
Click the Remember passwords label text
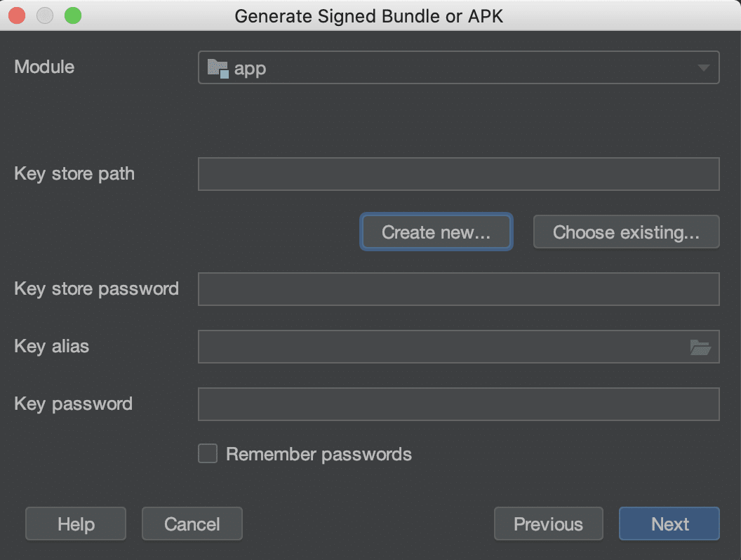coord(319,454)
